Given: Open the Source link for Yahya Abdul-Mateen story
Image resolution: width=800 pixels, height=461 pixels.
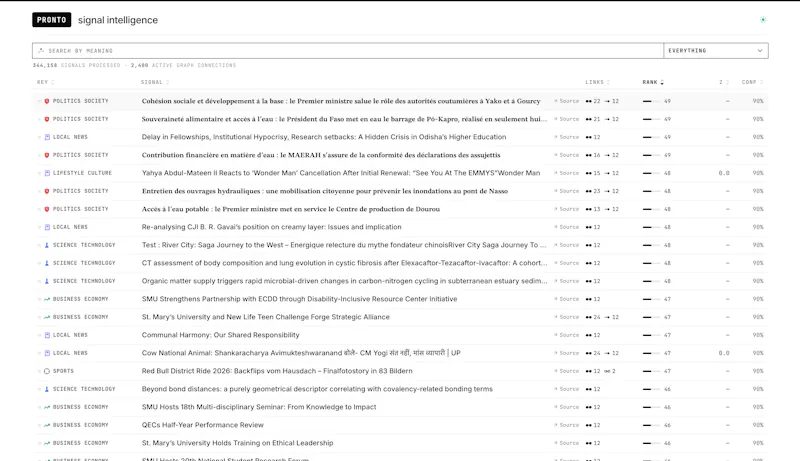Looking at the screenshot, I should [x=567, y=173].
